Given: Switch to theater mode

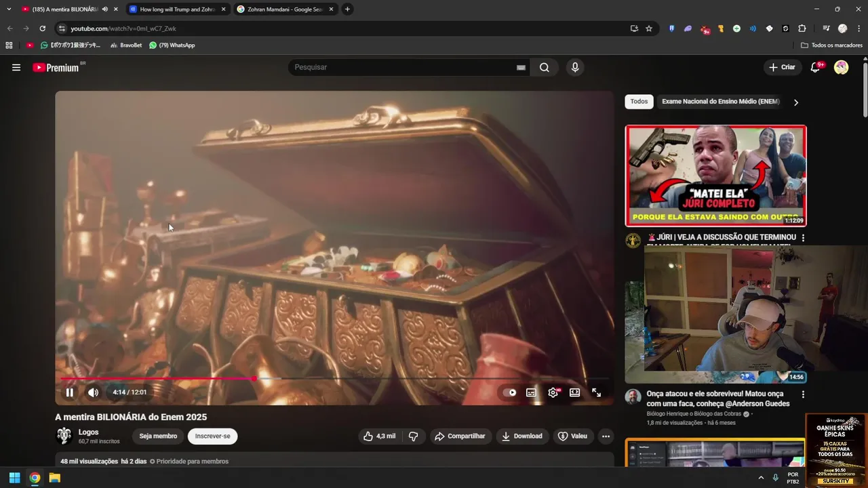Looking at the screenshot, I should click(x=574, y=392).
